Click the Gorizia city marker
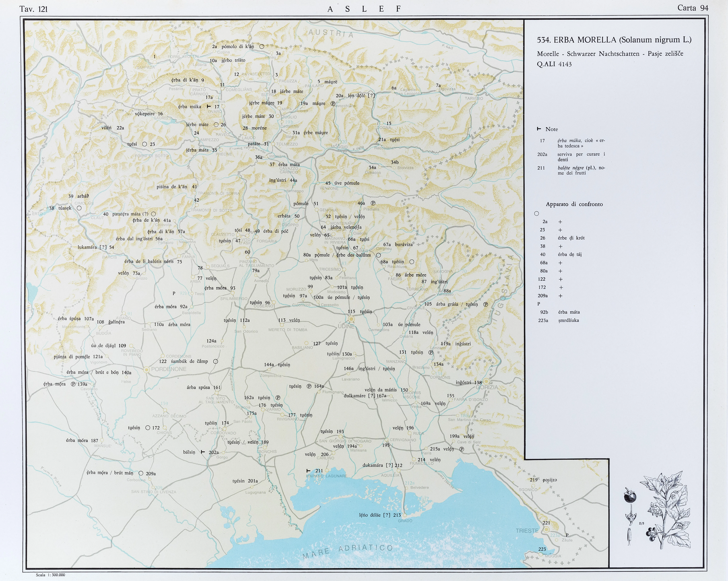 coord(486,381)
